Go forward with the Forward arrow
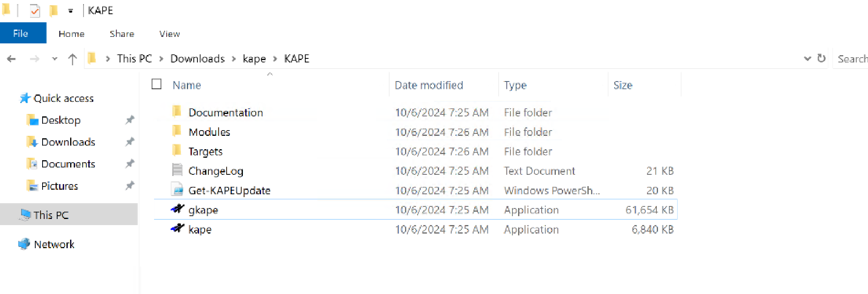This screenshot has width=868, height=294. coord(35,59)
